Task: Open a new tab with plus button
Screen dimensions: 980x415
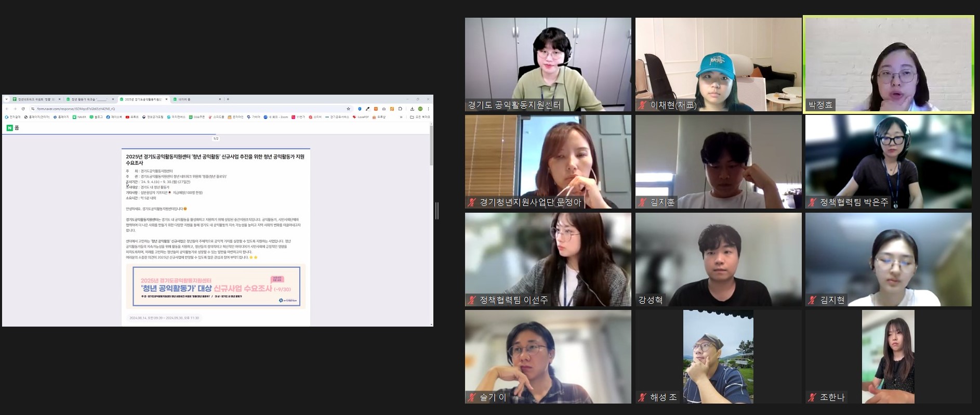Action: point(228,99)
